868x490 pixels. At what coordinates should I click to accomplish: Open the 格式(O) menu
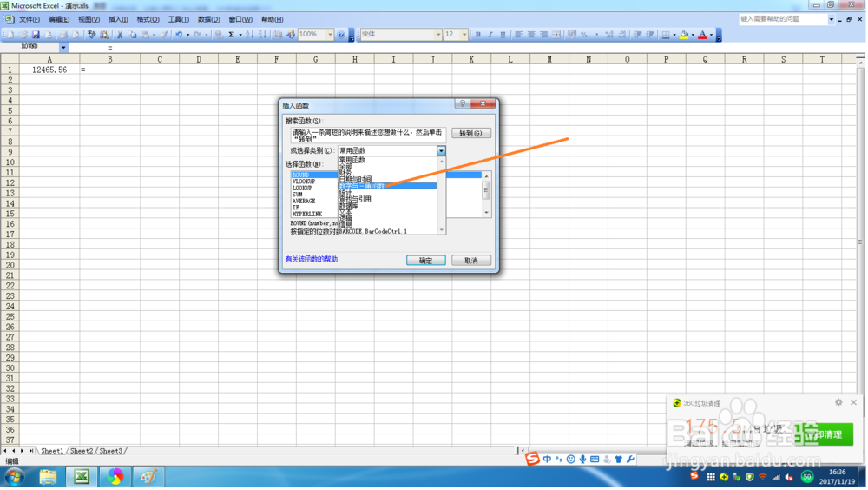(x=148, y=19)
